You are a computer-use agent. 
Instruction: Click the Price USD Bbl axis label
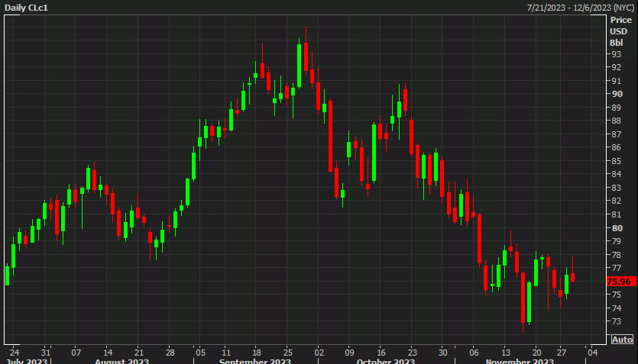617,31
